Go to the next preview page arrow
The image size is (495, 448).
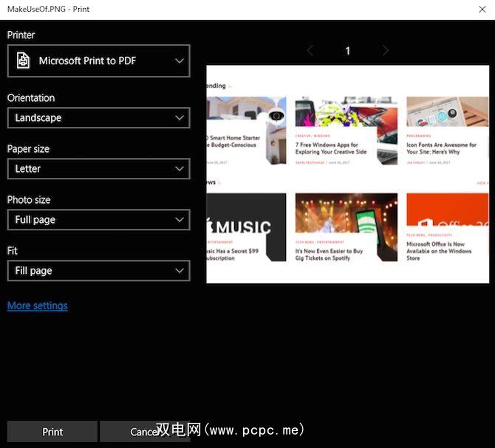tap(386, 50)
